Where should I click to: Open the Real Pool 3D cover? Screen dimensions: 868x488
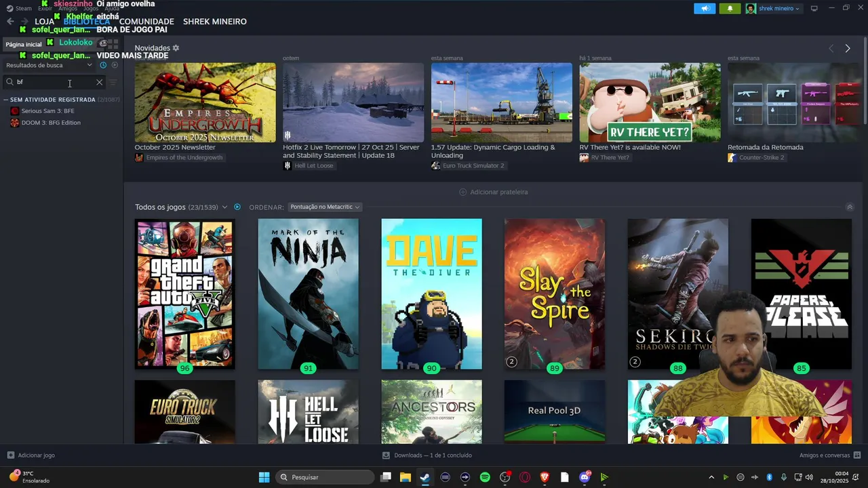[x=555, y=412]
